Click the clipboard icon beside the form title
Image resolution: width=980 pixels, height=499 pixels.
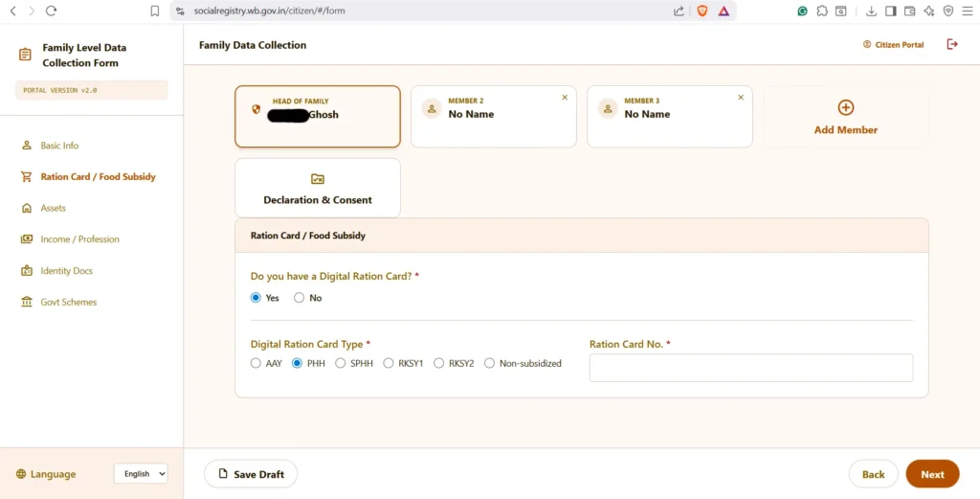pyautogui.click(x=25, y=55)
